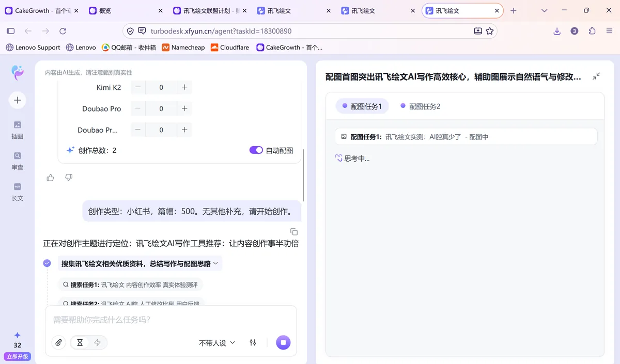Close the 概览 browser tab

coord(160,10)
